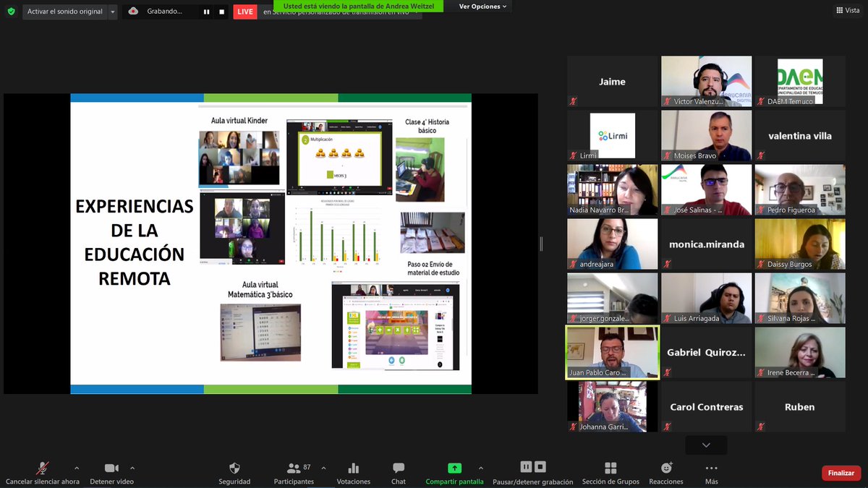Open Votaciones polls
This screenshot has width=868, height=488.
click(x=354, y=474)
